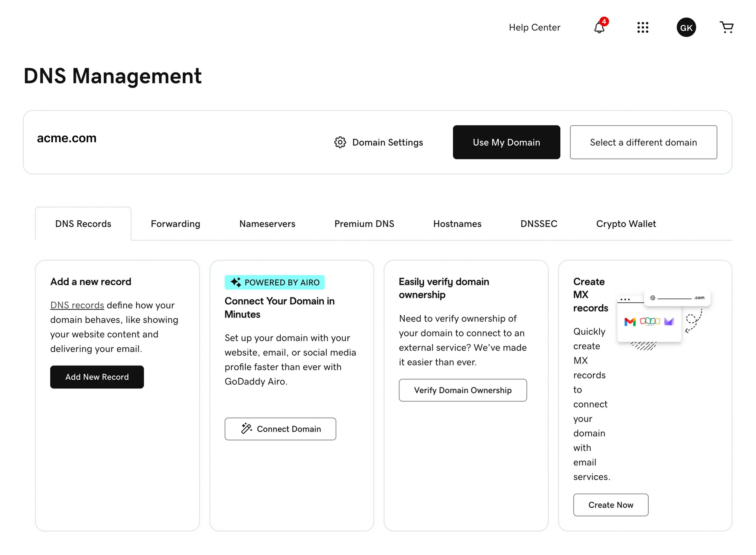Click the Gmail logo in MX records illustration
This screenshot has width=756, height=555.
[x=630, y=322]
